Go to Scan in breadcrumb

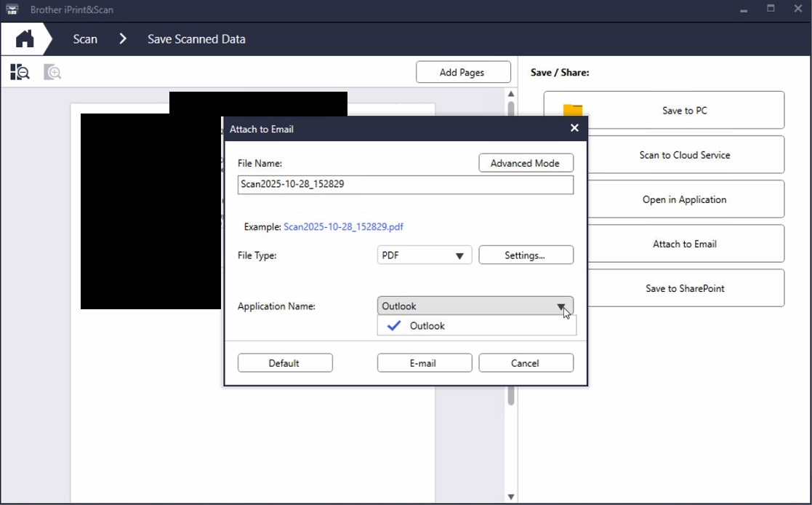point(85,39)
